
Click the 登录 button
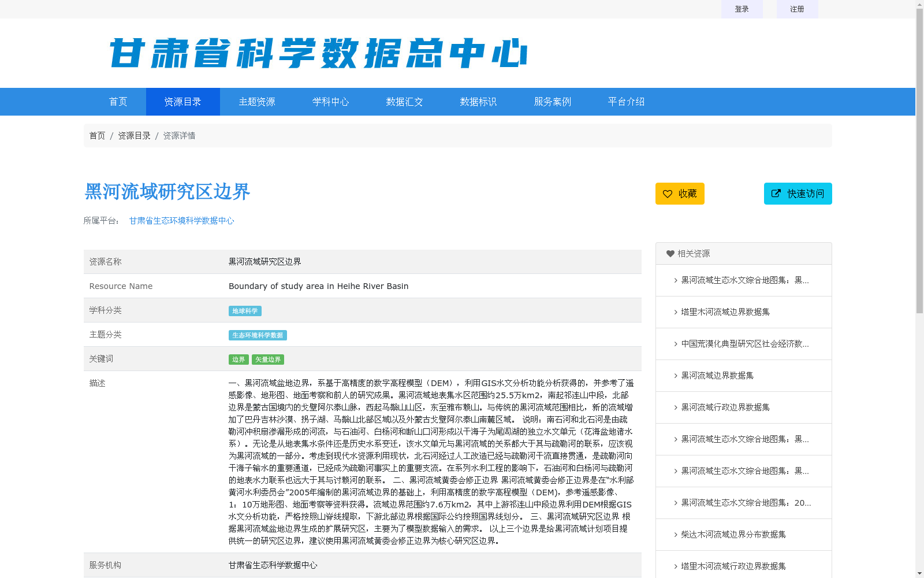click(742, 9)
